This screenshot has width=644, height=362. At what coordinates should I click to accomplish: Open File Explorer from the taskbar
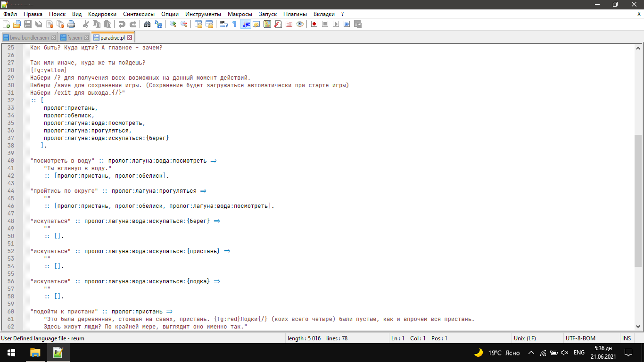[35, 353]
